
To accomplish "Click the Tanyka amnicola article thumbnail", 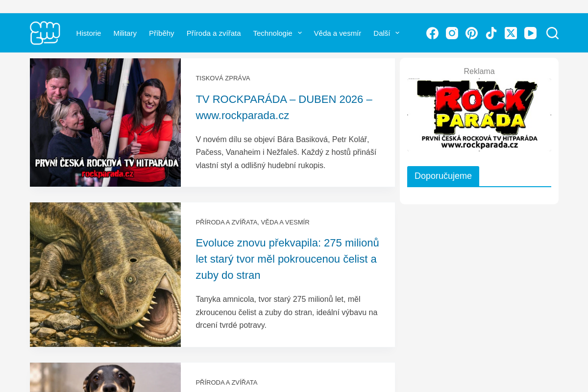I will coord(105,274).
